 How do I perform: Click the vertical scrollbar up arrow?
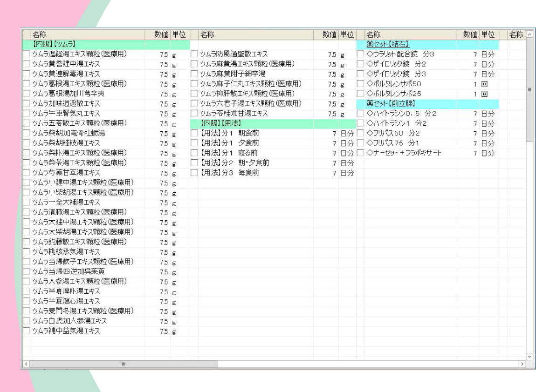coord(529,35)
